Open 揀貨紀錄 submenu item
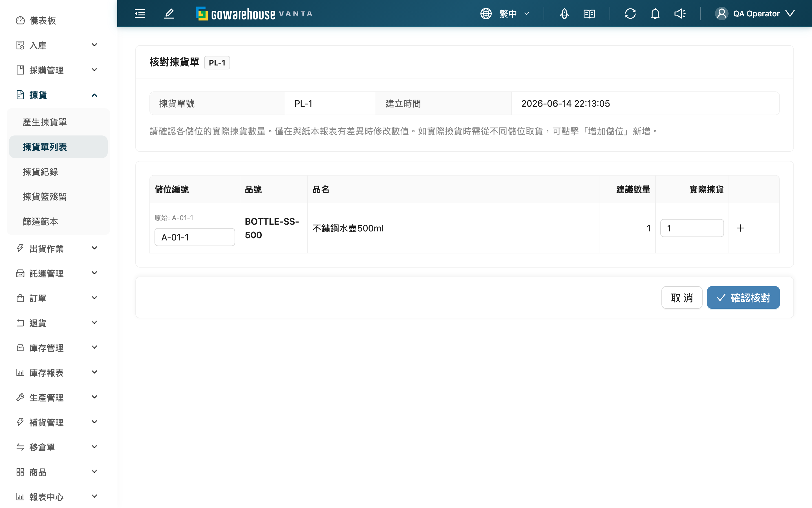The image size is (812, 508). 58,172
